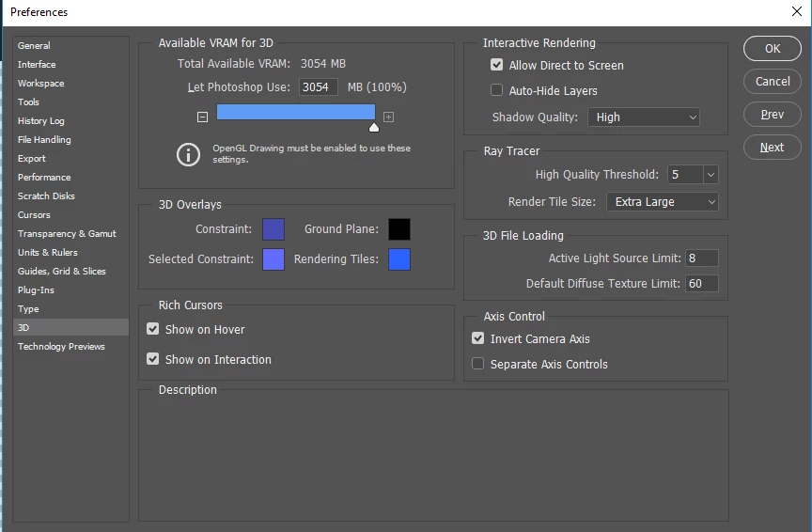Viewport: 812px width, 532px height.
Task: Click the OpenGL info icon
Action: [188, 154]
